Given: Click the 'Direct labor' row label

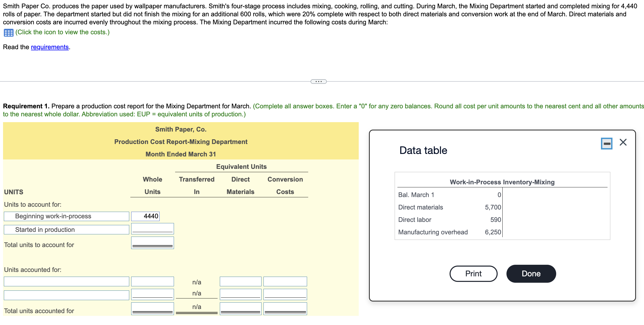Looking at the screenshot, I should pos(415,220).
